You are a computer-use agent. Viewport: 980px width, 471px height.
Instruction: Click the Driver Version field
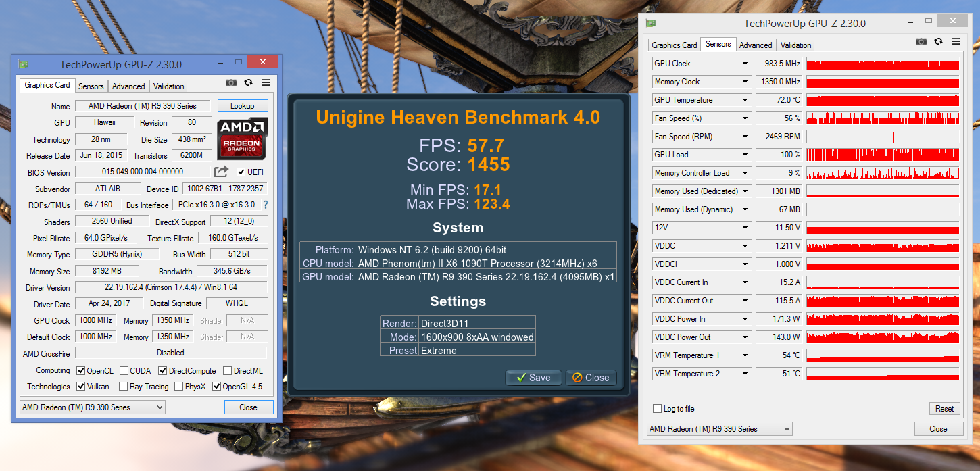[x=171, y=287]
